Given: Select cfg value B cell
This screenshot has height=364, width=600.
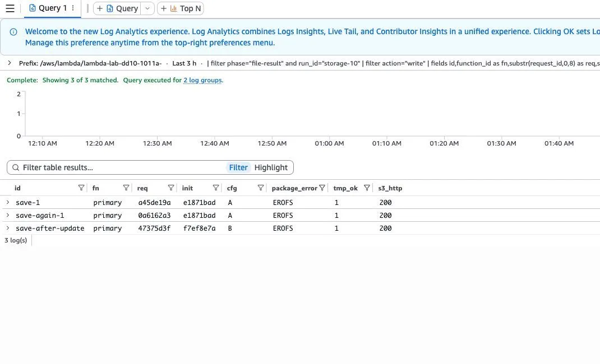Looking at the screenshot, I should click(x=230, y=228).
